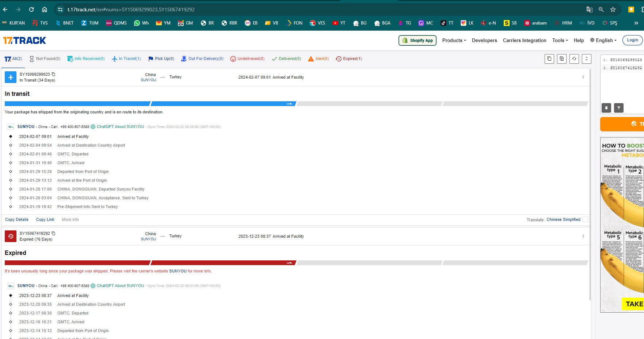Viewport: 644px width, 339px height.
Task: Click the delete tracking numbers trash icon
Action: point(606,108)
